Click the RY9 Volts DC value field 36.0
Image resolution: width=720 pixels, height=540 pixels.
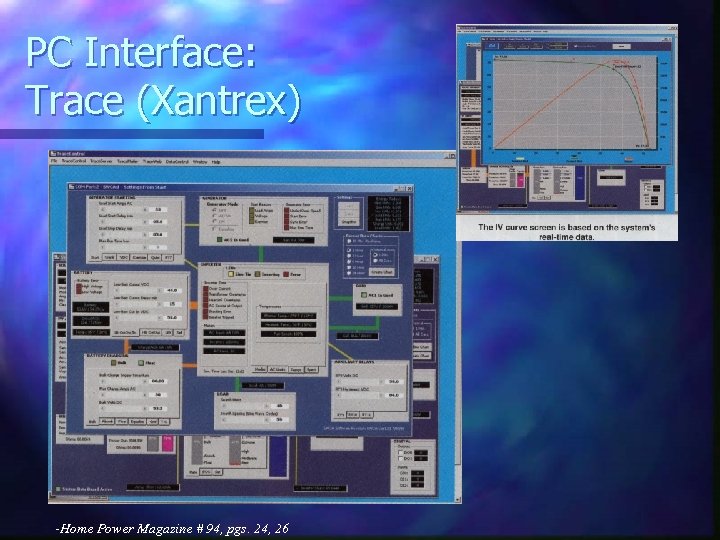click(394, 381)
